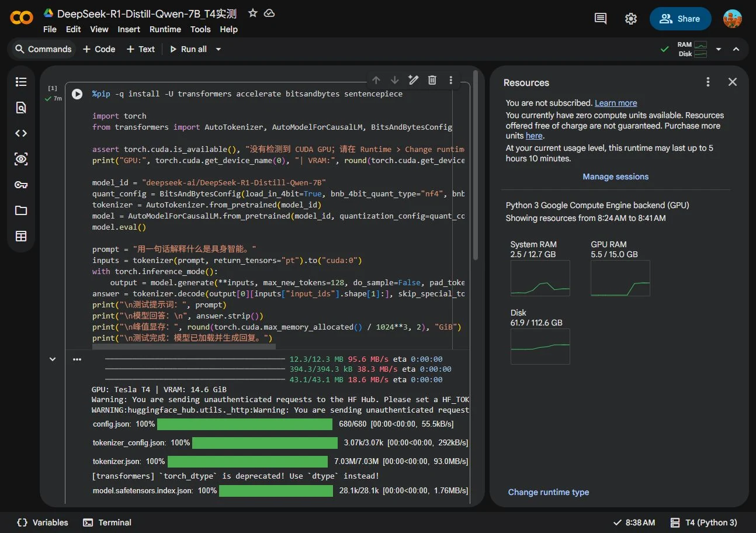This screenshot has height=533, width=756.
Task: Click Change runtime type link
Action: tap(549, 492)
